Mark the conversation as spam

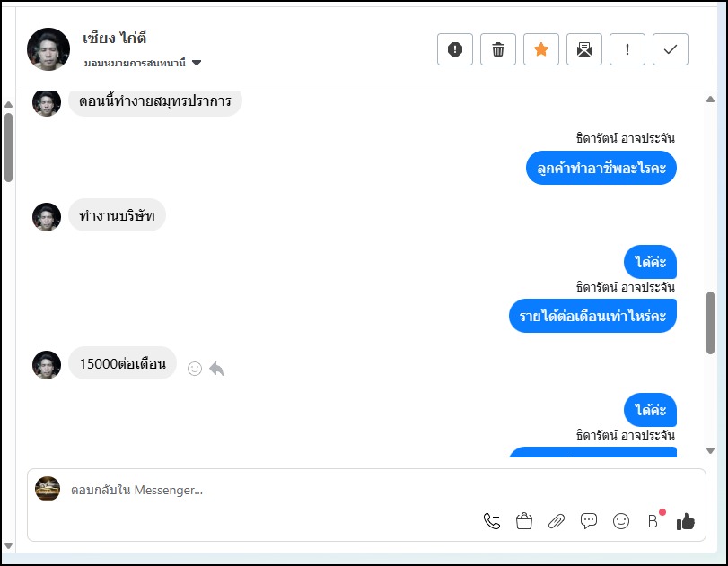(x=455, y=50)
